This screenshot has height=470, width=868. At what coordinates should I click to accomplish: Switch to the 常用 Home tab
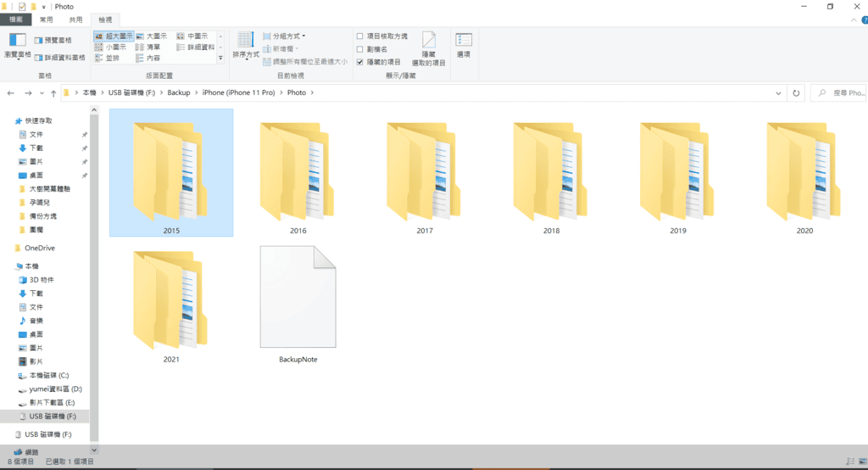click(x=46, y=20)
